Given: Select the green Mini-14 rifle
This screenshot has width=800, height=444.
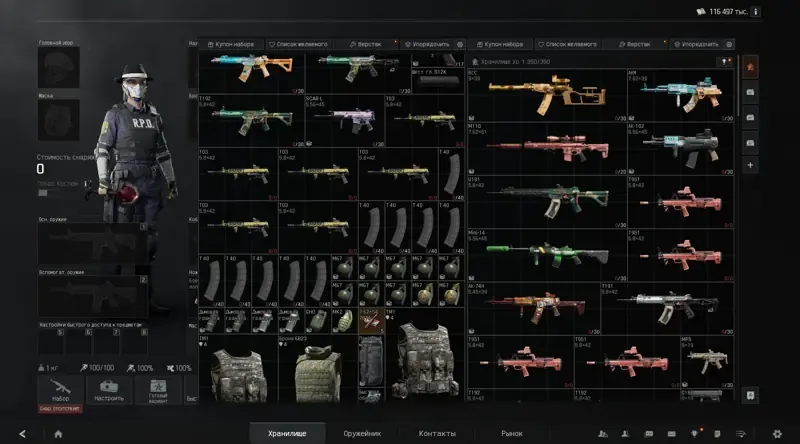Looking at the screenshot, I should click(547, 255).
